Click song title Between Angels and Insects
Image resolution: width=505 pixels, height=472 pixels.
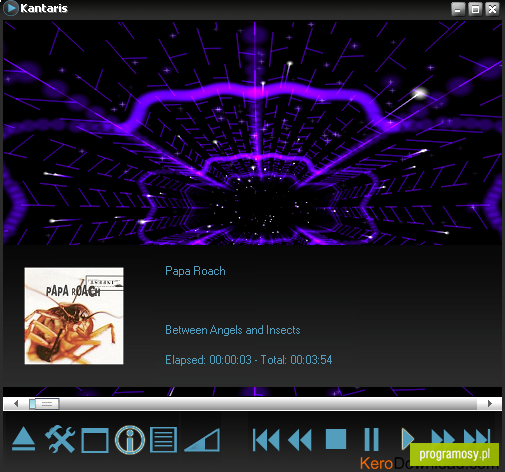pyautogui.click(x=233, y=330)
